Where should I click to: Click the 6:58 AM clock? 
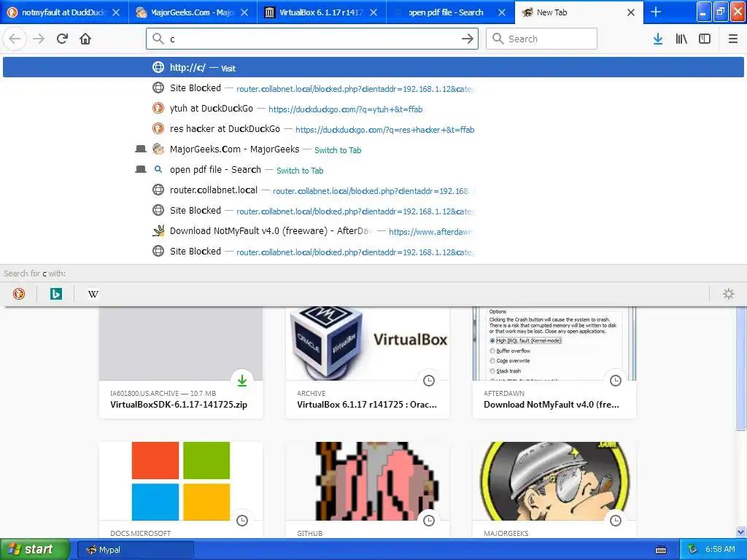[720, 550]
